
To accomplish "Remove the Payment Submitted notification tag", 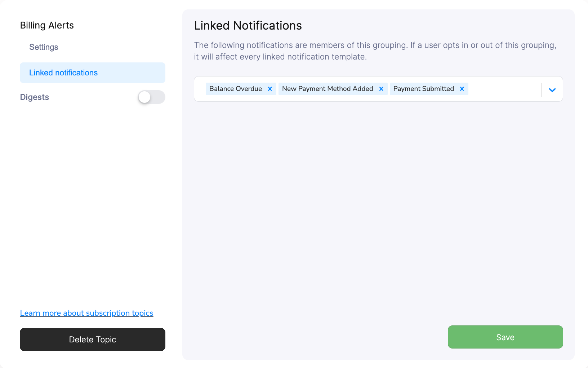I will point(462,89).
